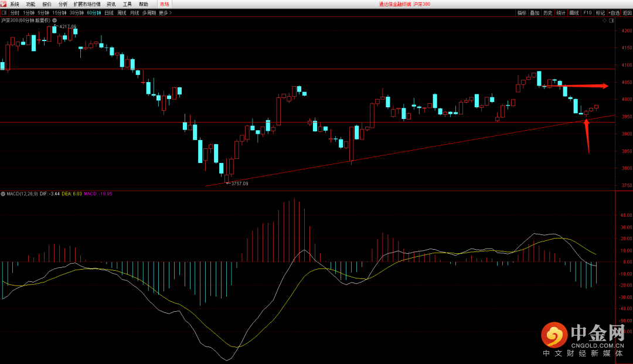Screen dimensions: 633x364
Task: Select the 60分钟 period option
Action: click(94, 12)
